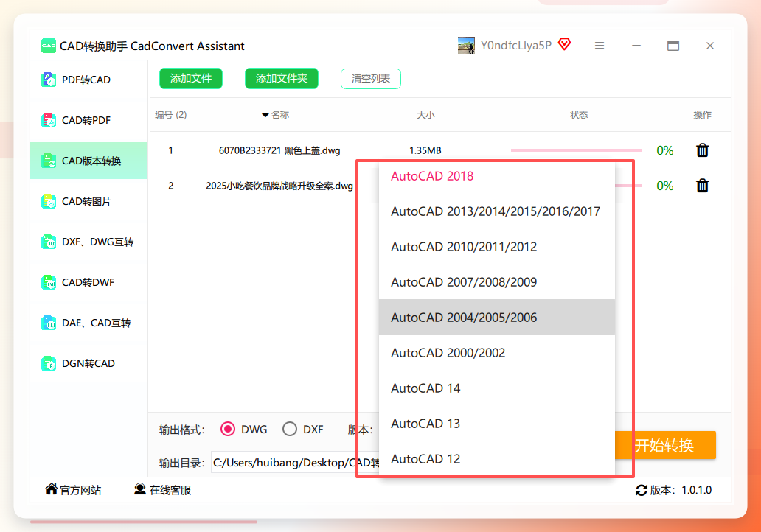Click 0% status of first file
Screen dimensions: 761x532
pos(665,150)
